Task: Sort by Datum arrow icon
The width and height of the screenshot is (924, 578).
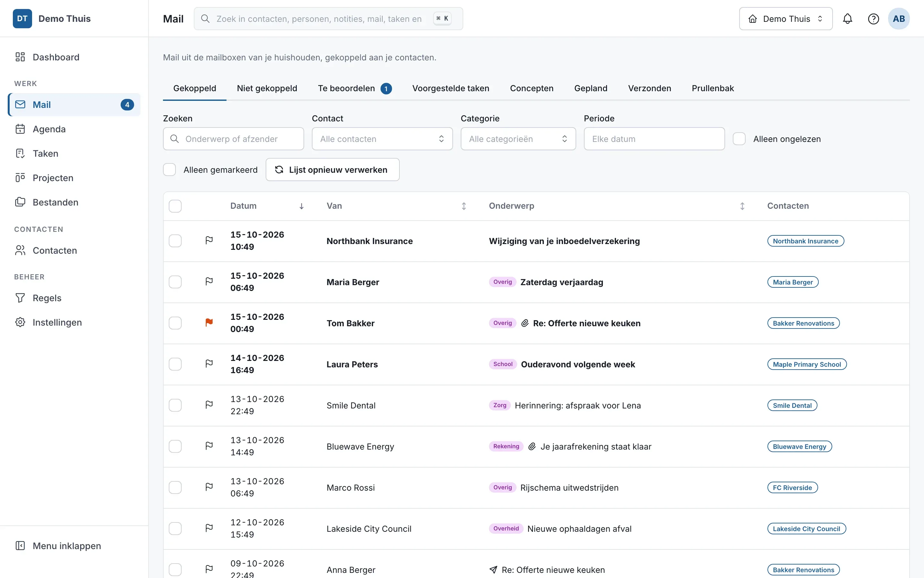Action: tap(301, 206)
